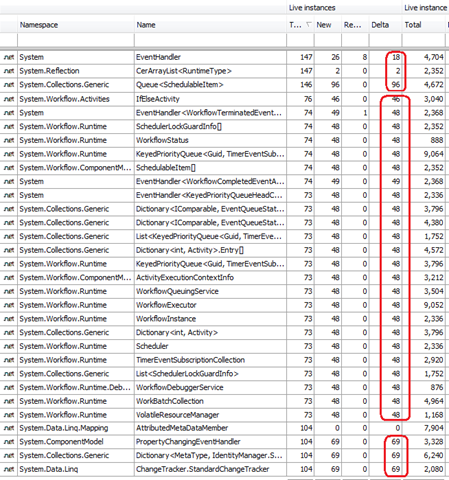Click the .net icon beside Scheduler row
This screenshot has height=480, width=449.
[9, 346]
